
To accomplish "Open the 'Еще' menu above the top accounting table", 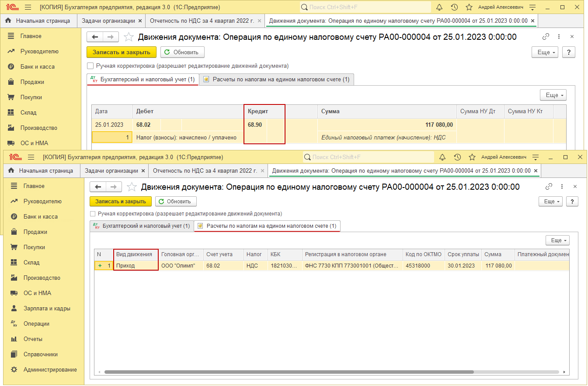I will tap(553, 95).
